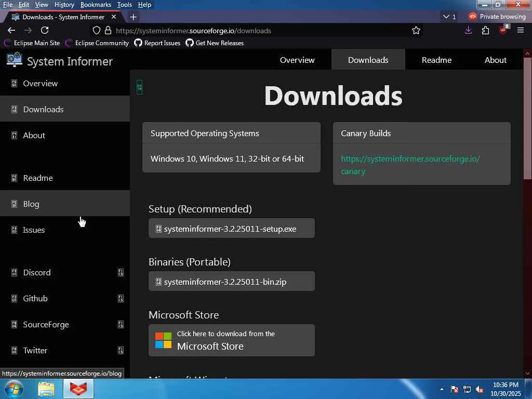Open the Tools menu
Screen dimensions: 532x399
(125, 5)
